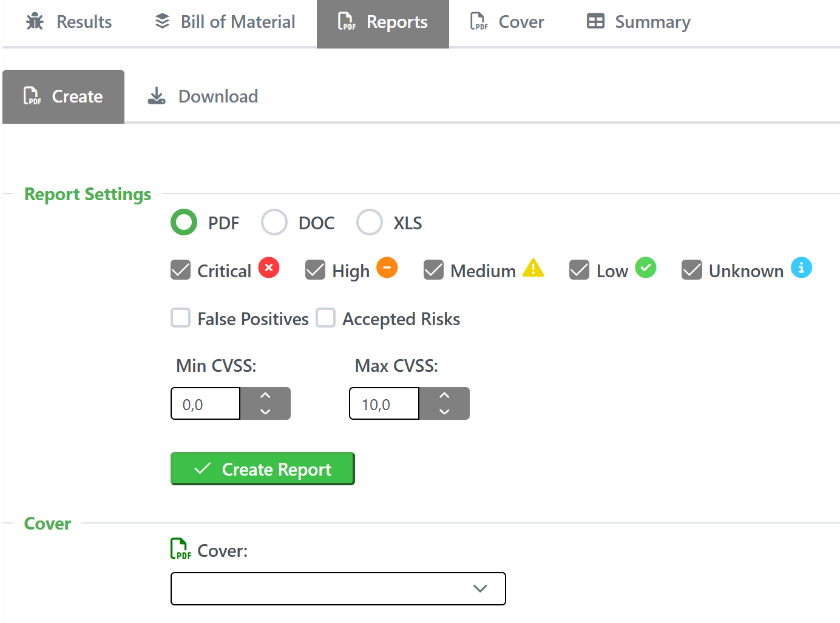Click the bug icon on Results tab
Image resolution: width=840 pixels, height=623 pixels.
click(35, 22)
